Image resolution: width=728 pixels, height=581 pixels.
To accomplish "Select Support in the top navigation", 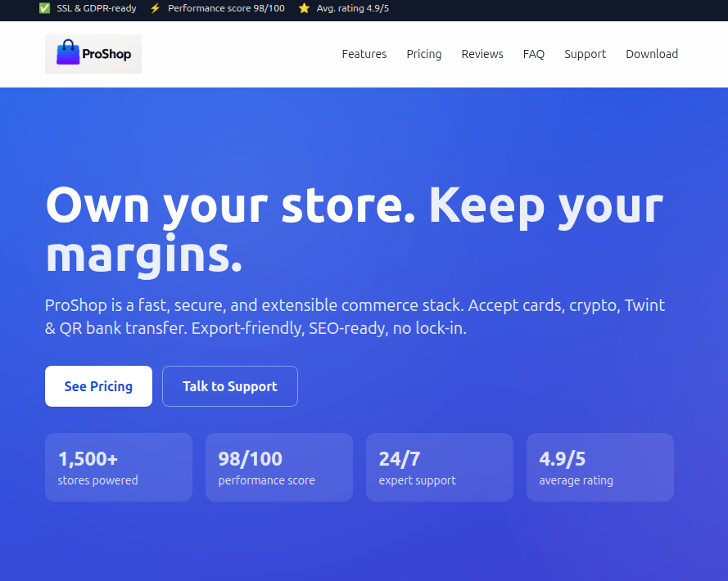I will tap(585, 54).
